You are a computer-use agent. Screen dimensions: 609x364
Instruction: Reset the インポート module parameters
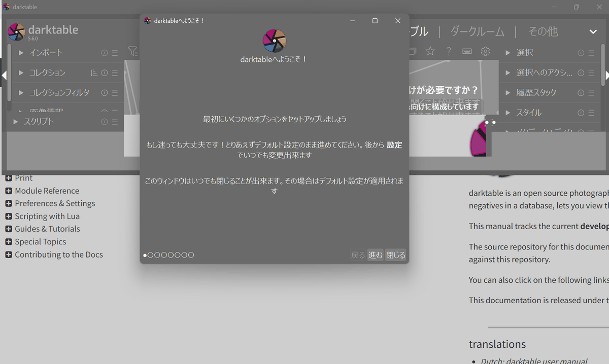[105, 53]
